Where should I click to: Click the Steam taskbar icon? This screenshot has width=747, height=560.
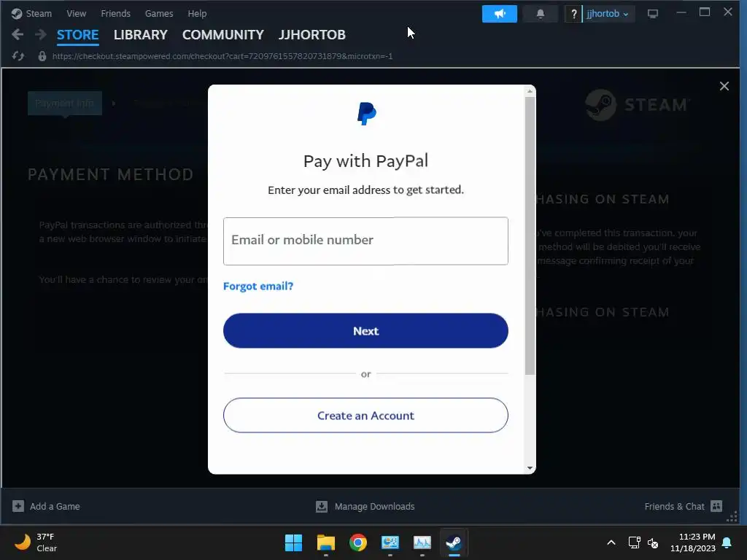454,542
